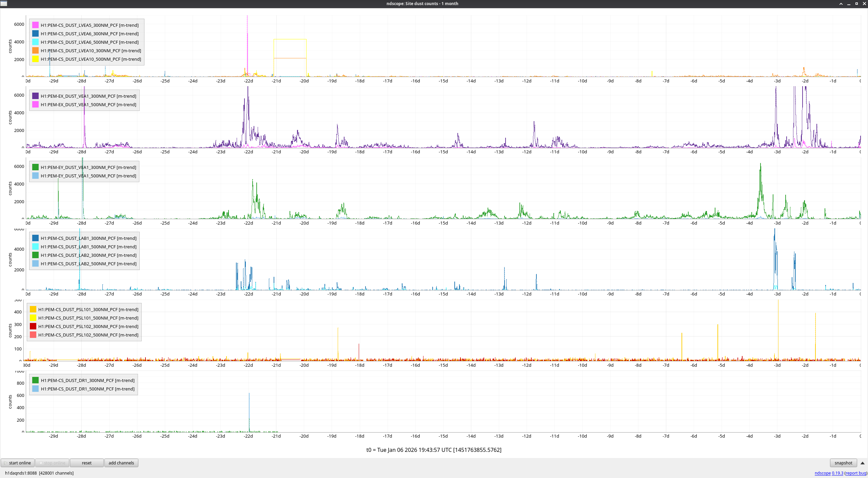Viewport: 868px width, 478px height.
Task: Open the ndscope project link
Action: 822,473
